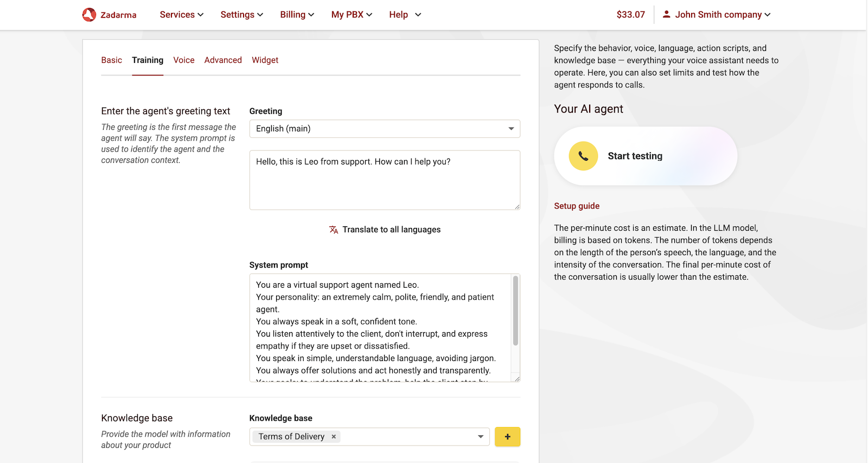
Task: Go to the Widget tab
Action: (x=265, y=60)
